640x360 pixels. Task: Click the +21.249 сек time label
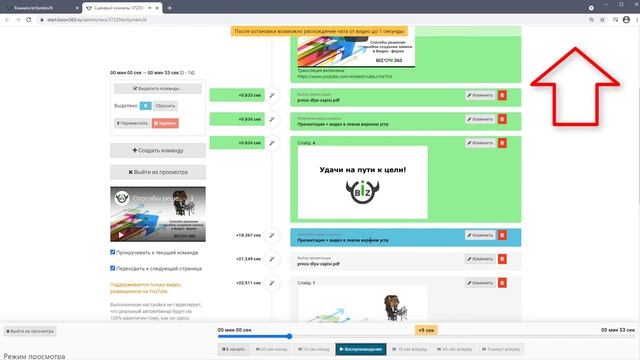tap(248, 259)
